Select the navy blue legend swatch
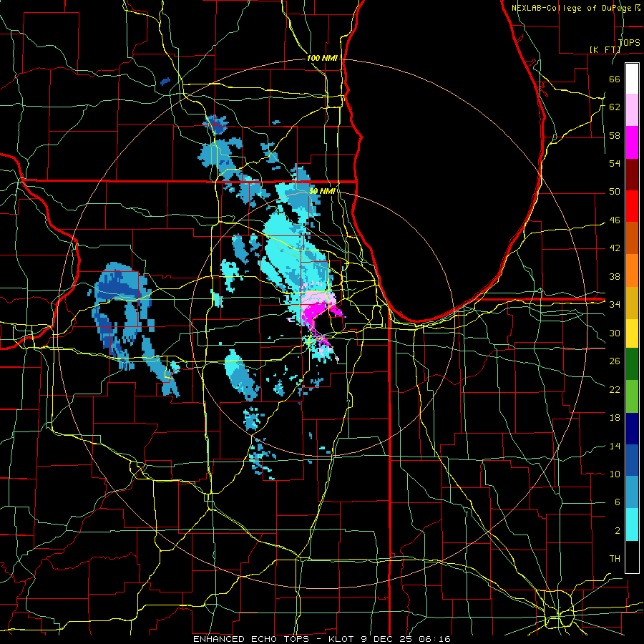The image size is (644, 644). click(x=632, y=429)
